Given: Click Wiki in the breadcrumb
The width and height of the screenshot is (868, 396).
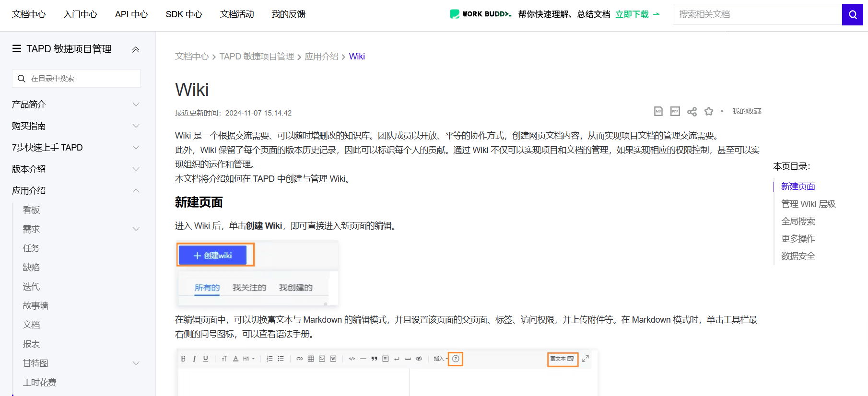Looking at the screenshot, I should pyautogui.click(x=357, y=57).
